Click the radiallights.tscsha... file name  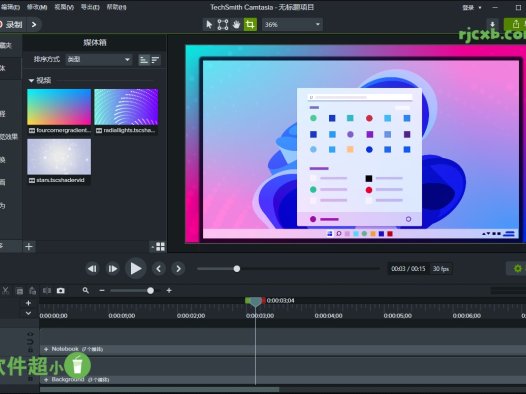[x=129, y=130]
